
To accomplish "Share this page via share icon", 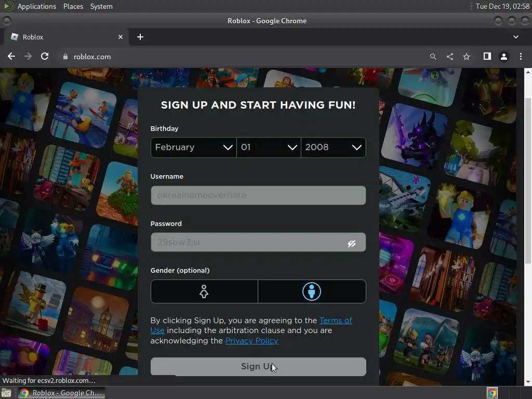I will click(450, 57).
